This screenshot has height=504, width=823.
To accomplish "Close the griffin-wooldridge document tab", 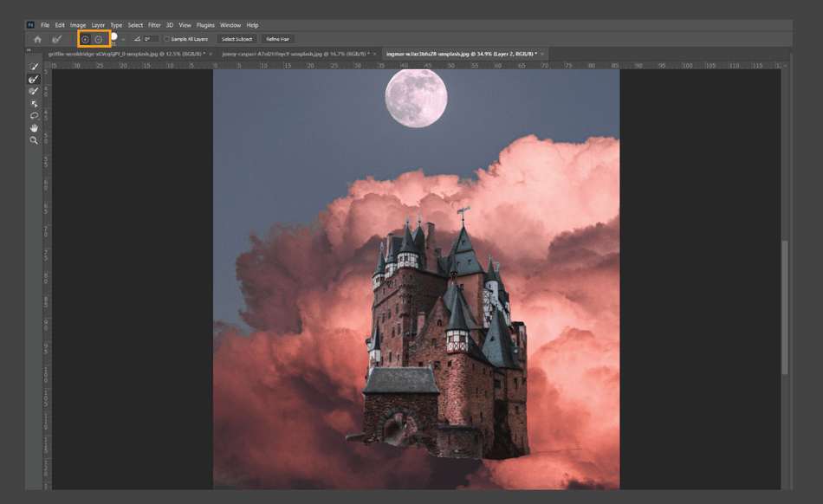I will coord(211,54).
